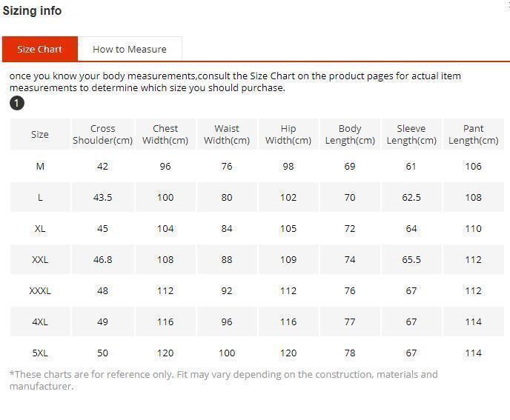The image size is (510, 420).
Task: Select the 4XL size row label
Action: coord(40,321)
